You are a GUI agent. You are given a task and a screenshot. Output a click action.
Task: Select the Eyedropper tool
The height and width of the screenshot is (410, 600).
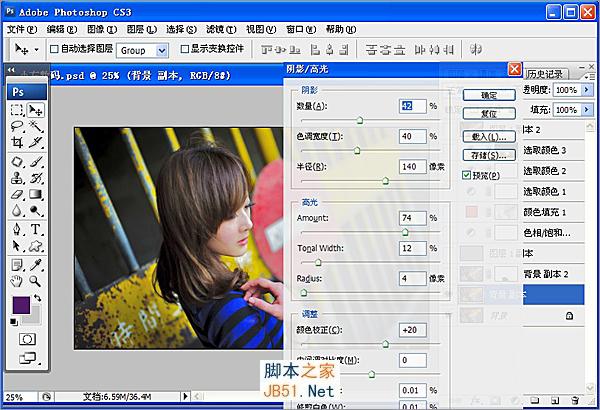point(36,265)
